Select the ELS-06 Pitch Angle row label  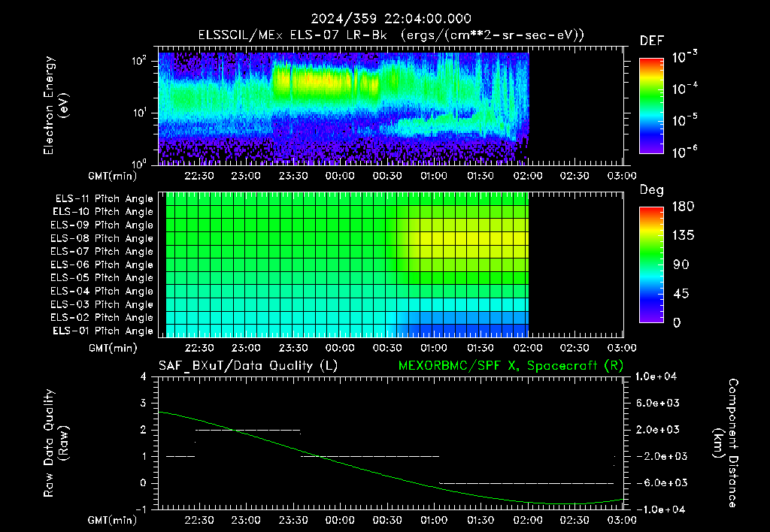point(102,264)
